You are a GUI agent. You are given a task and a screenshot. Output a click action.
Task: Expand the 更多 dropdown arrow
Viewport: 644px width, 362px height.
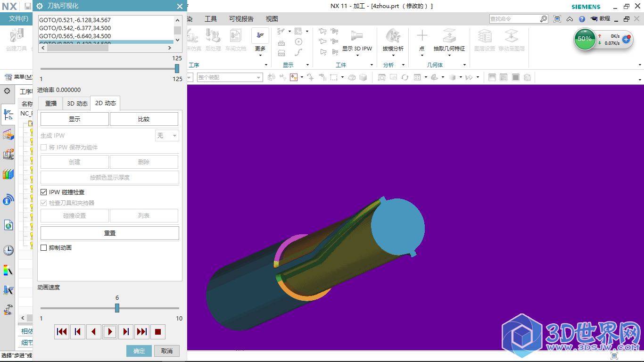pyautogui.click(x=260, y=56)
